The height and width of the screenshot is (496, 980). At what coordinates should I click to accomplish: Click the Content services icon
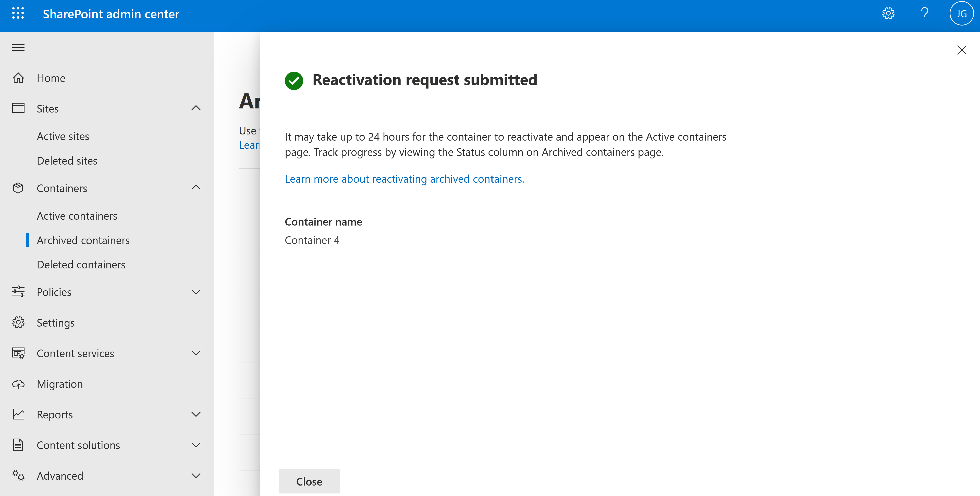pyautogui.click(x=18, y=353)
